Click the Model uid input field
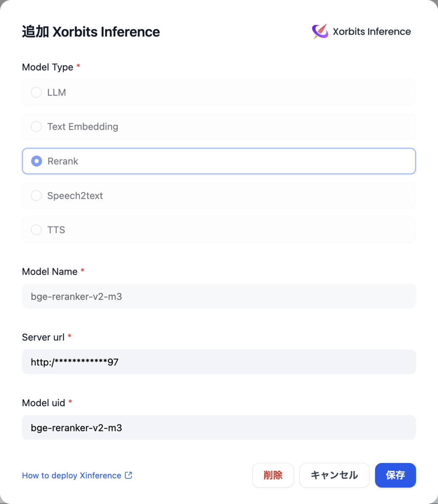The height and width of the screenshot is (504, 438). (x=219, y=428)
